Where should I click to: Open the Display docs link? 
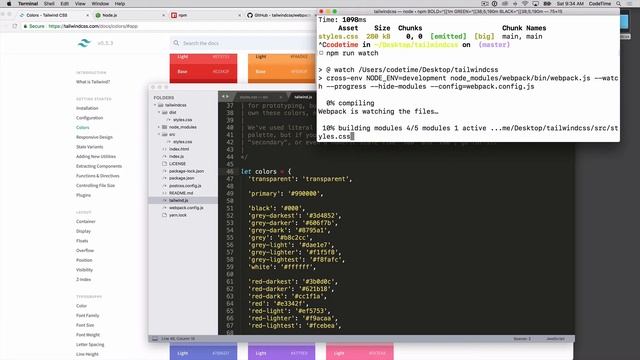point(83,231)
